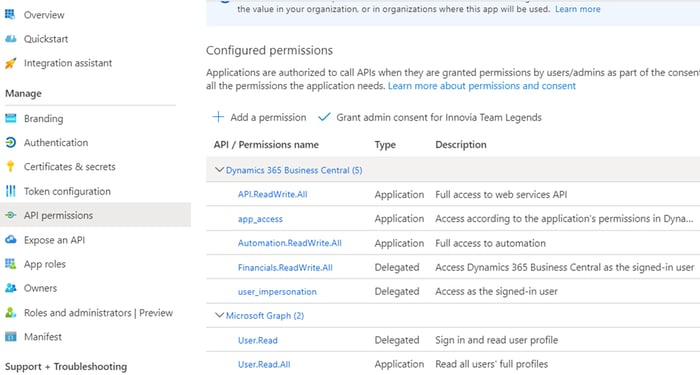
Task: Select 'Full access to automation' description
Action: (490, 243)
